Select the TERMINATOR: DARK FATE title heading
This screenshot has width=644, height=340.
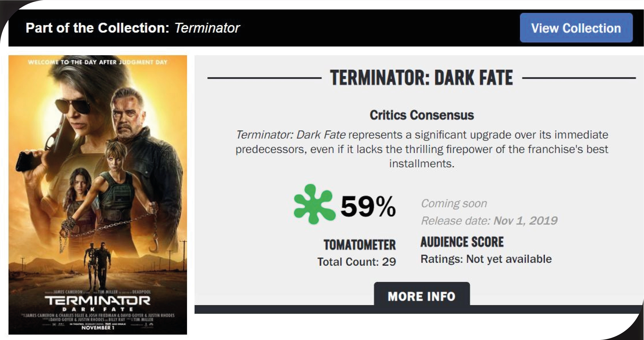[421, 78]
